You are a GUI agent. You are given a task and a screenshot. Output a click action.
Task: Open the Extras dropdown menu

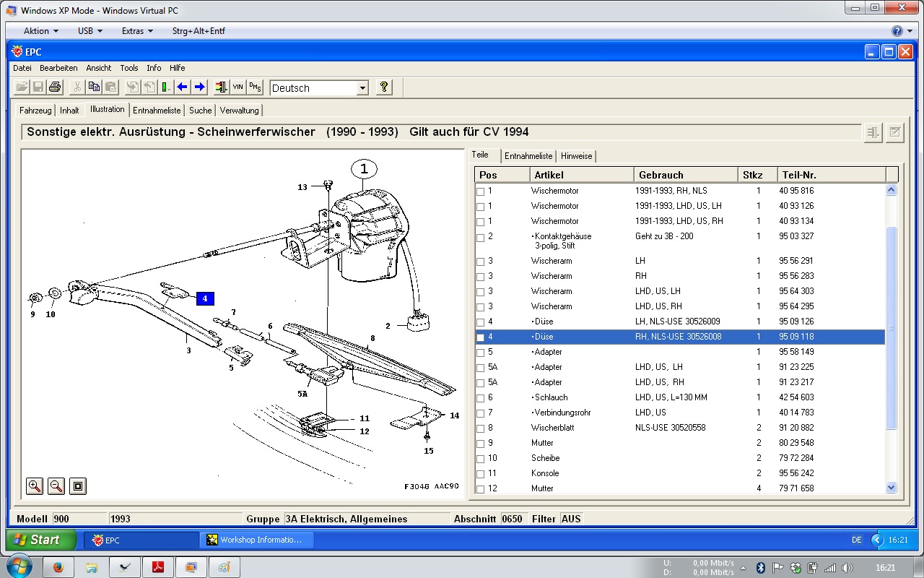pyautogui.click(x=137, y=31)
